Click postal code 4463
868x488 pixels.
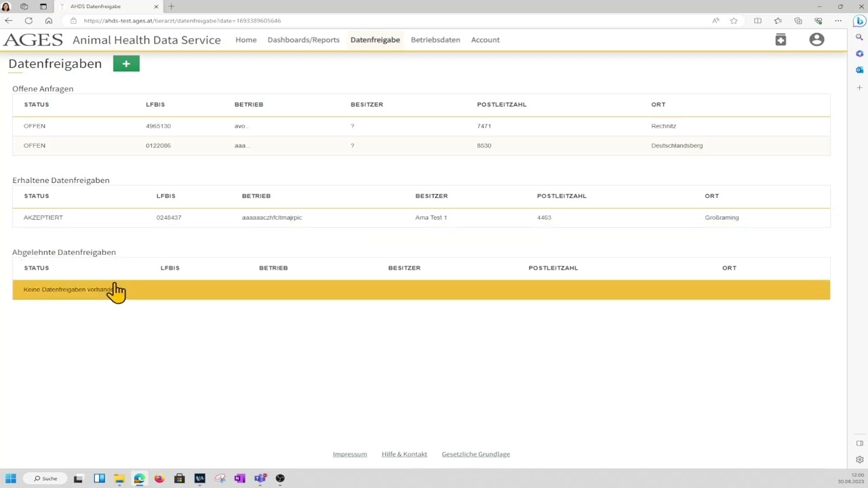tap(544, 218)
